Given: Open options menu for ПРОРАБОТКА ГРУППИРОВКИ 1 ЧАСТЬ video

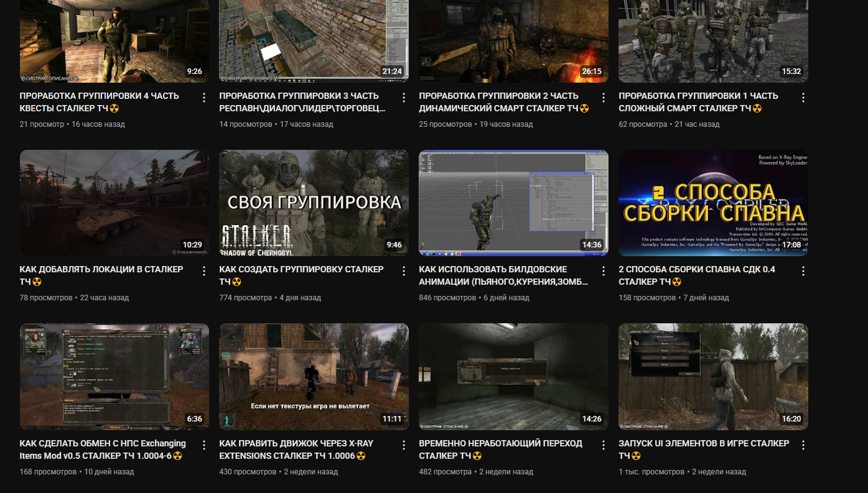Looking at the screenshot, I should tap(803, 98).
